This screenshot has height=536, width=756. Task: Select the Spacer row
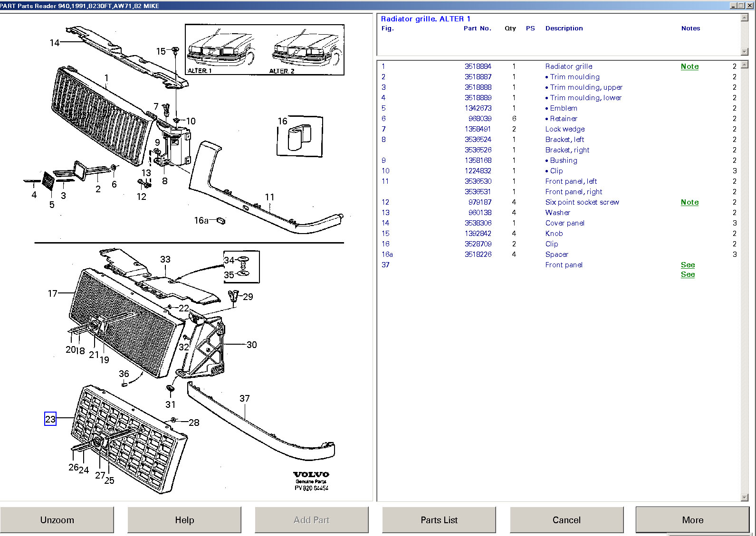[x=559, y=254]
